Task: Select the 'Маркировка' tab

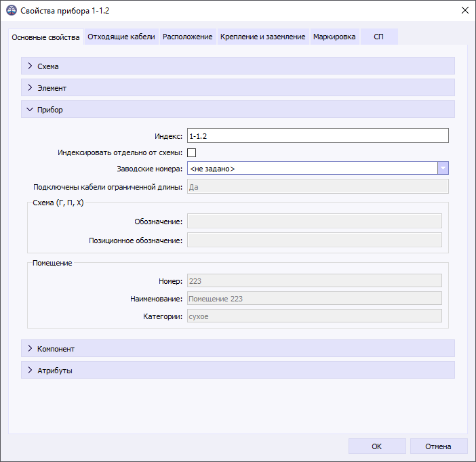Action: (334, 37)
